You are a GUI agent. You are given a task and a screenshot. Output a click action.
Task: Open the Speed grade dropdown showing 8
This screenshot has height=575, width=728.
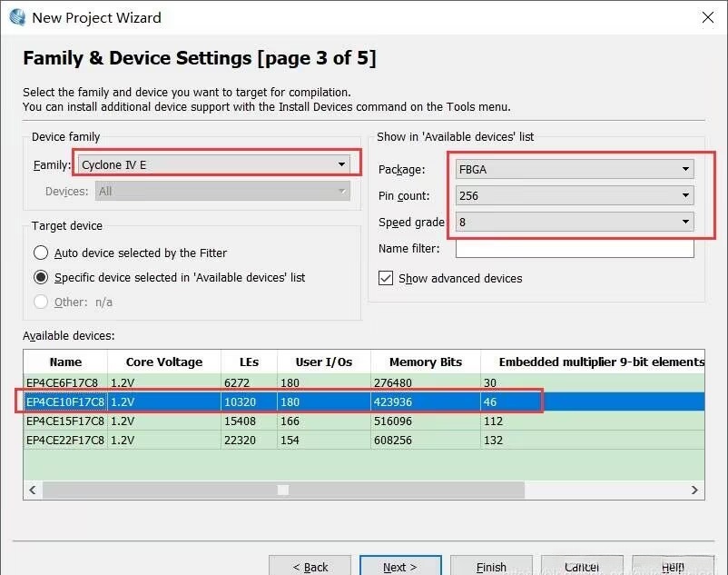coord(575,222)
